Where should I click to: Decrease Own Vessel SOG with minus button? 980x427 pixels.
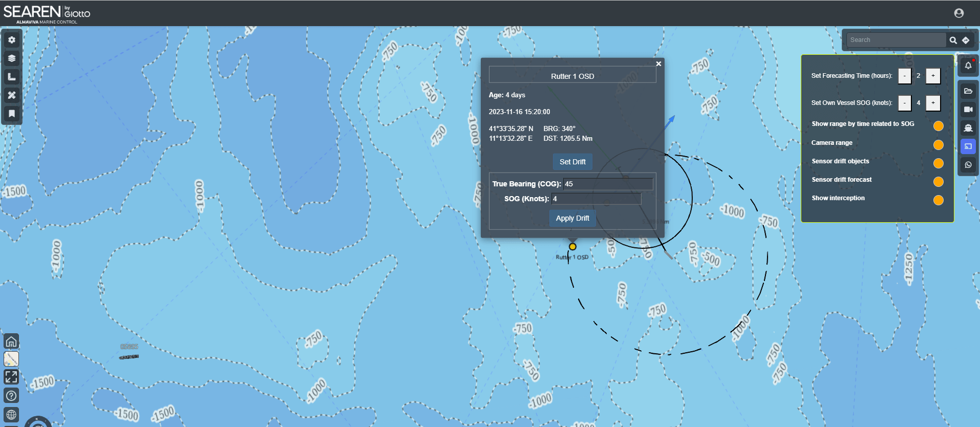click(905, 103)
